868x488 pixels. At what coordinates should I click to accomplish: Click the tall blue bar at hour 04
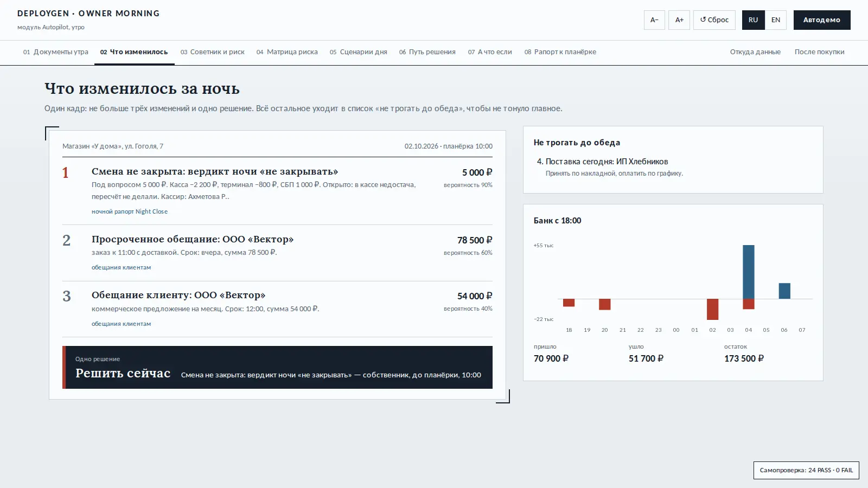click(749, 272)
